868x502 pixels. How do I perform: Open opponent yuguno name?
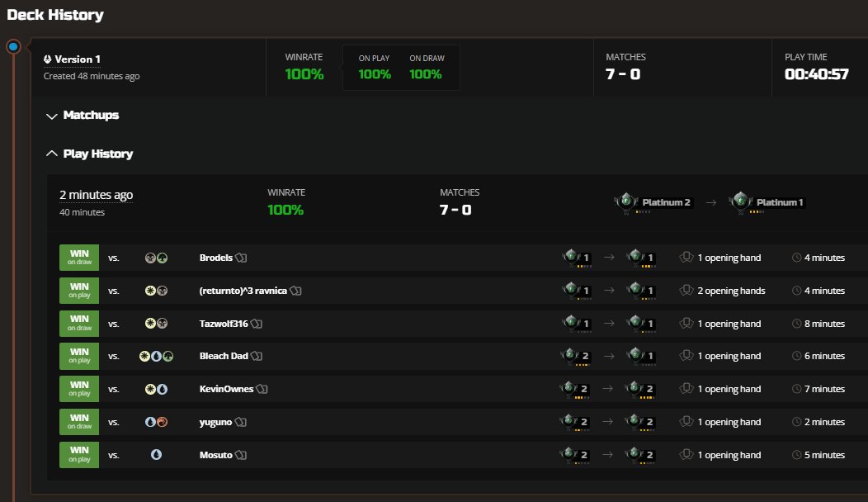(x=215, y=422)
